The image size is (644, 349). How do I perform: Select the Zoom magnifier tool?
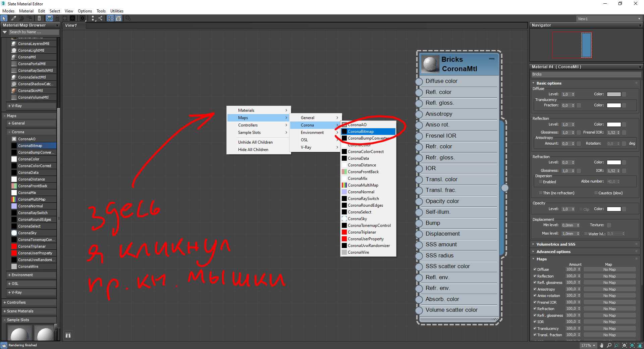(x=609, y=345)
